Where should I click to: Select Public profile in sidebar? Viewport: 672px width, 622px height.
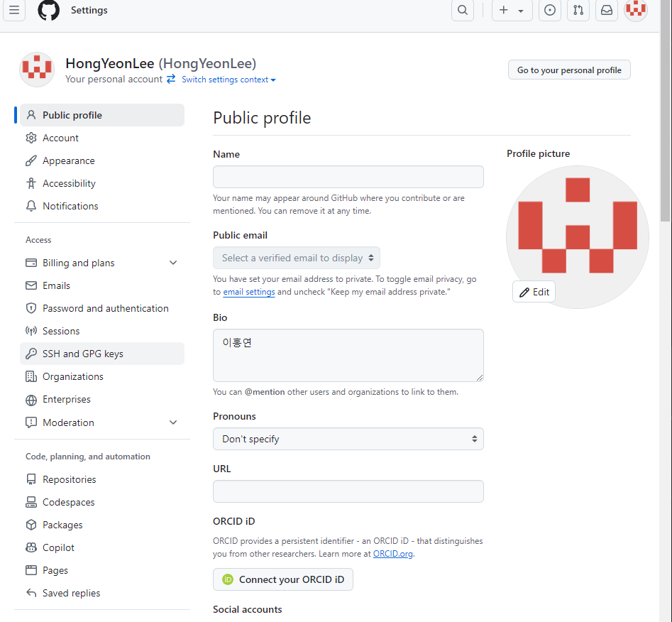(x=102, y=115)
